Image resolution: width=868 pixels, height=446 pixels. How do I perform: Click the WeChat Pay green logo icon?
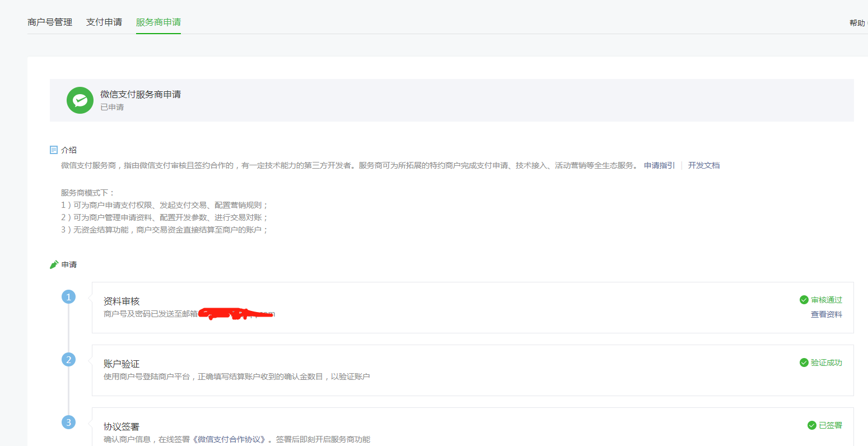pos(80,100)
